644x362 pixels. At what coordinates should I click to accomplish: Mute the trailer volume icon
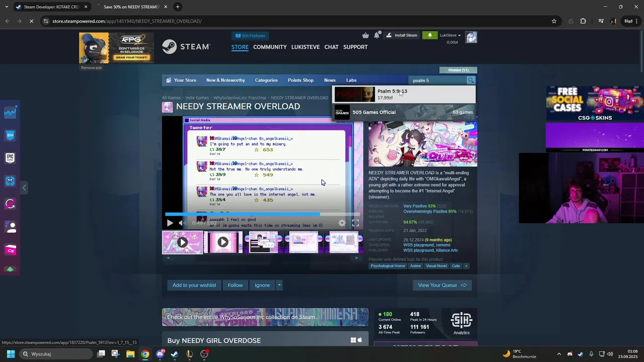182,223
